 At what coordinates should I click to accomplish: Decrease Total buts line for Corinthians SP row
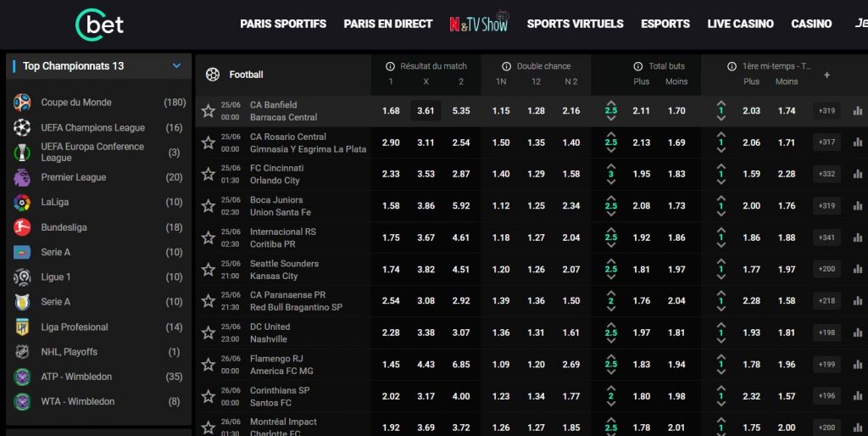pyautogui.click(x=610, y=404)
